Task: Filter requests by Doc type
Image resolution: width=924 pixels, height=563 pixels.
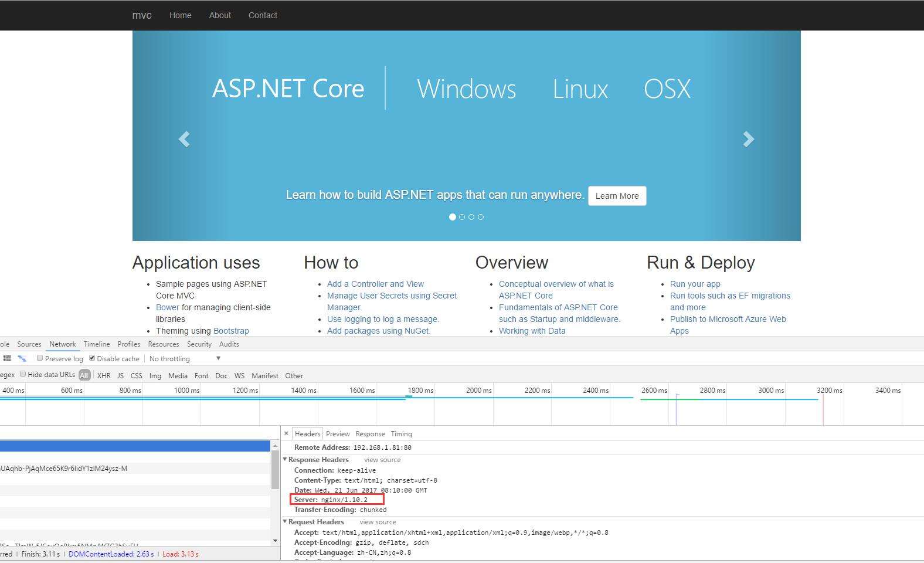Action: [x=222, y=375]
